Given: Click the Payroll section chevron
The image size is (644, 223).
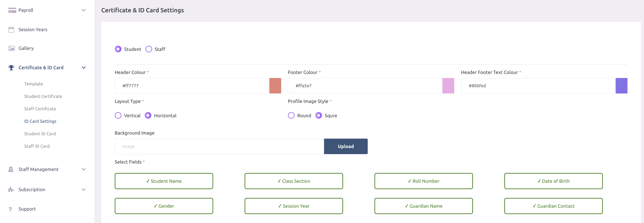Looking at the screenshot, I should click(x=83, y=10).
